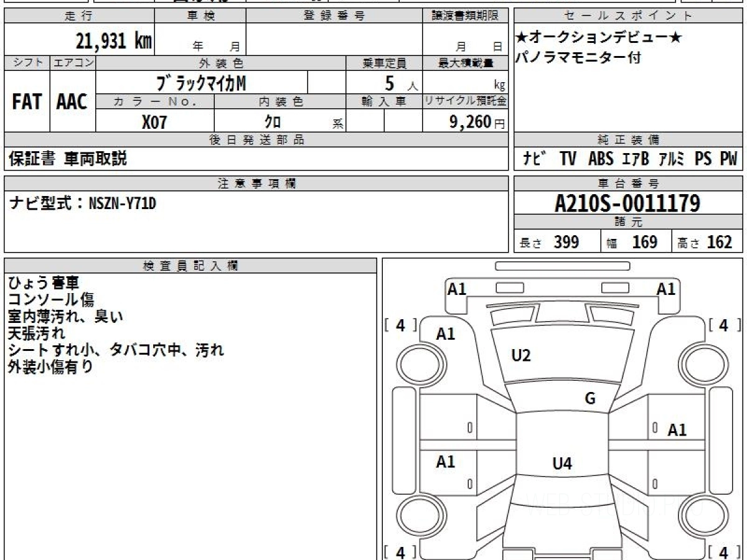Select the height value 高さ 162

coord(705,243)
